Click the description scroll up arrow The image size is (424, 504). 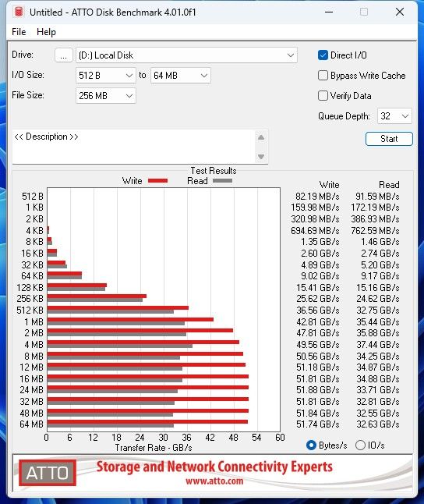[x=261, y=137]
